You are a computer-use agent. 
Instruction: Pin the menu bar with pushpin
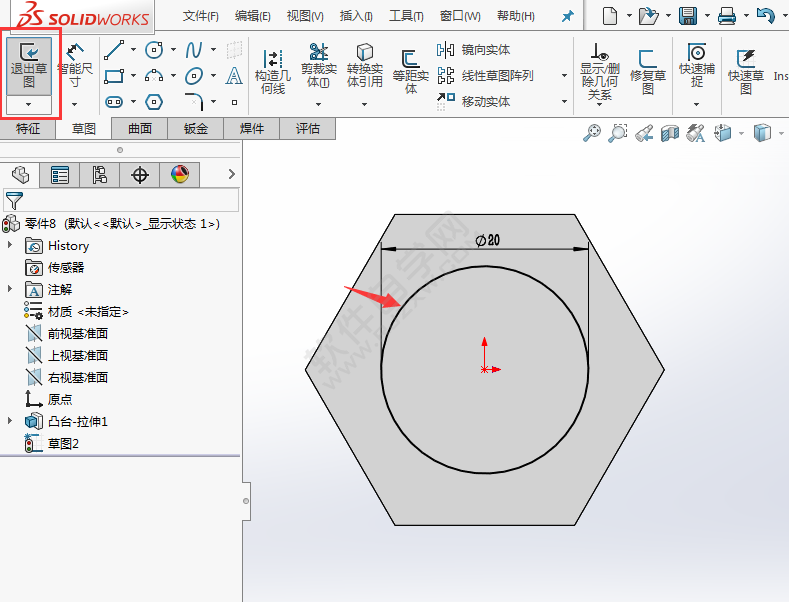(568, 16)
